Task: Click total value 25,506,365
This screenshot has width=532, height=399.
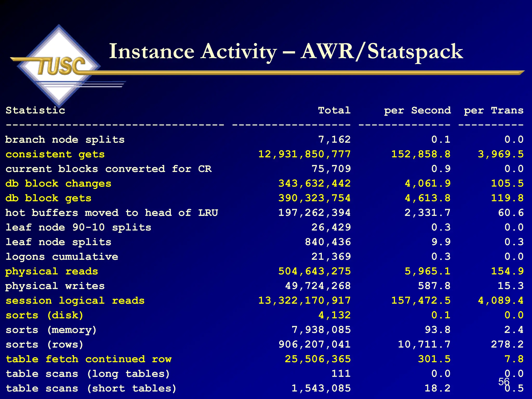Action: click(318, 359)
